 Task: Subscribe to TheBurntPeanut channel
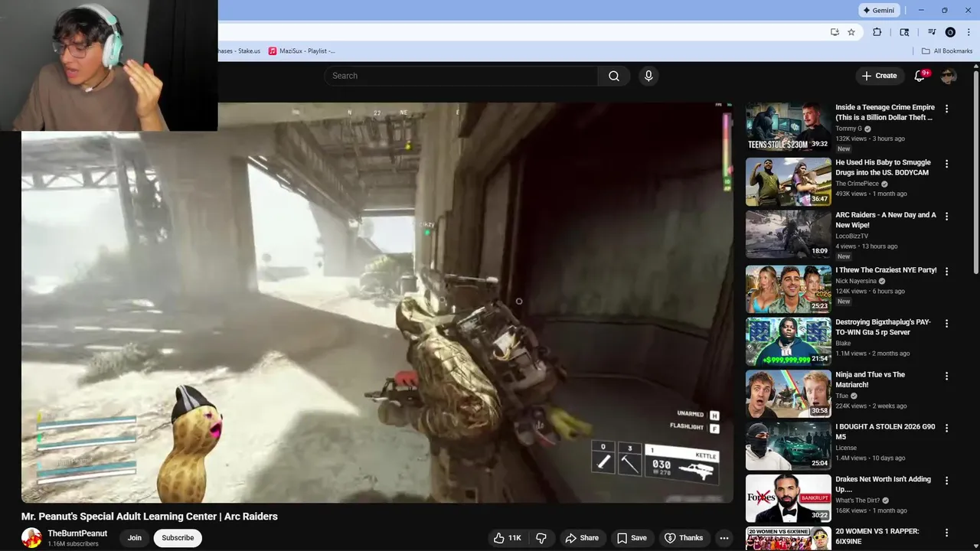[x=178, y=538]
